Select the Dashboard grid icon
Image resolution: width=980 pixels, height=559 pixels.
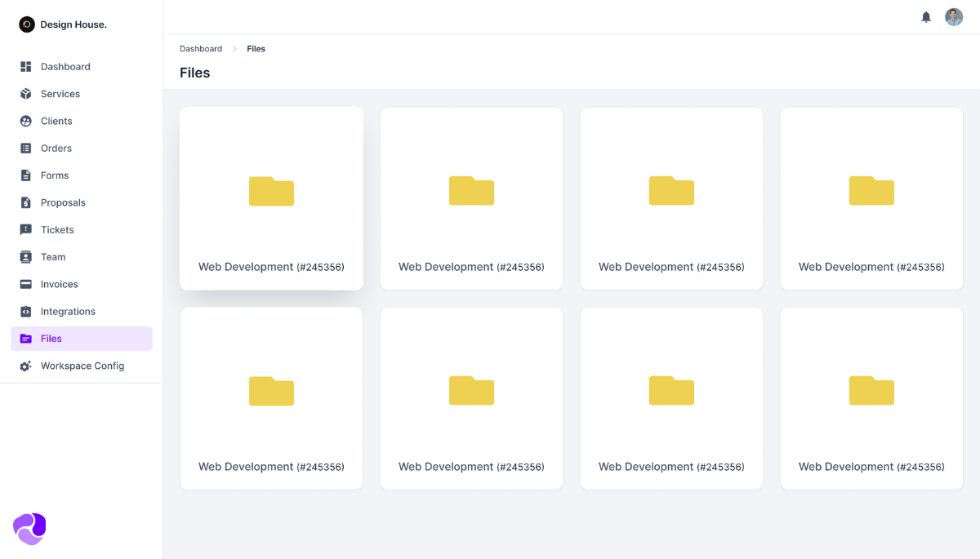pos(25,66)
